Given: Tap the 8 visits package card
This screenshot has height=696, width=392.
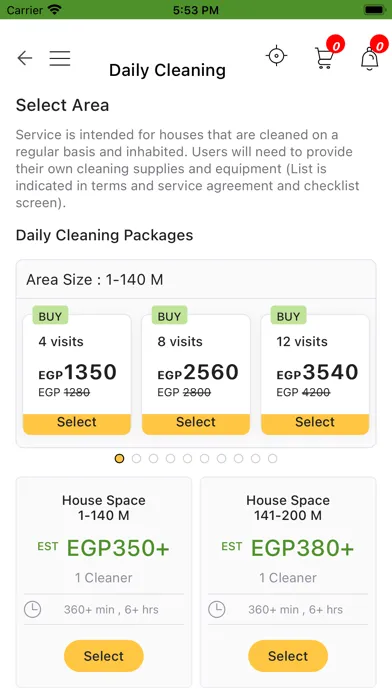Looking at the screenshot, I should (196, 375).
